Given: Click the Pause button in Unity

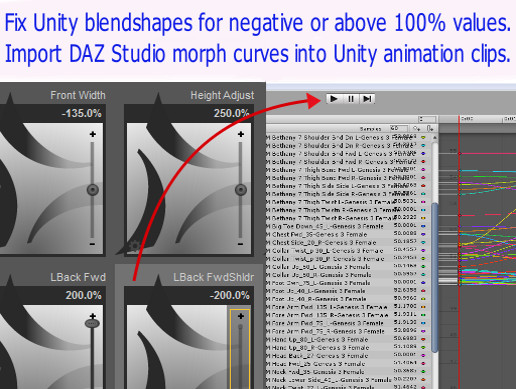Looking at the screenshot, I should click(x=351, y=99).
